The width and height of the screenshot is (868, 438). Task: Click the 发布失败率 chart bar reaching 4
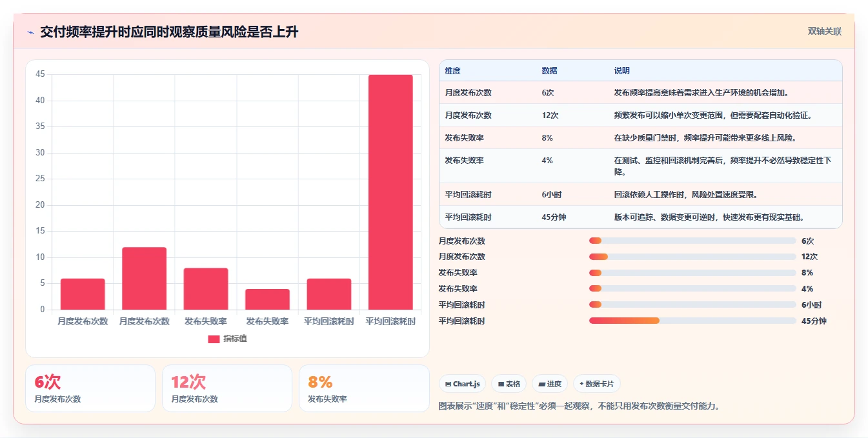coord(267,299)
